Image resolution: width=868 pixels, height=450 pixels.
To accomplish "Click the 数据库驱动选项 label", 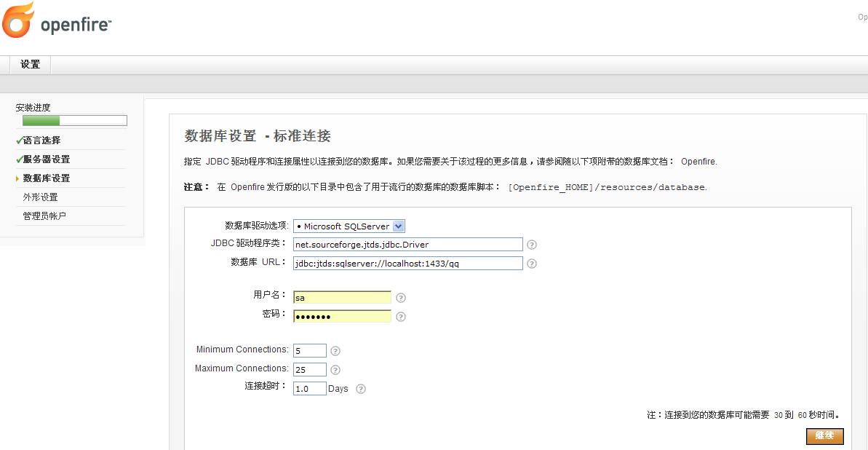I will (x=257, y=226).
